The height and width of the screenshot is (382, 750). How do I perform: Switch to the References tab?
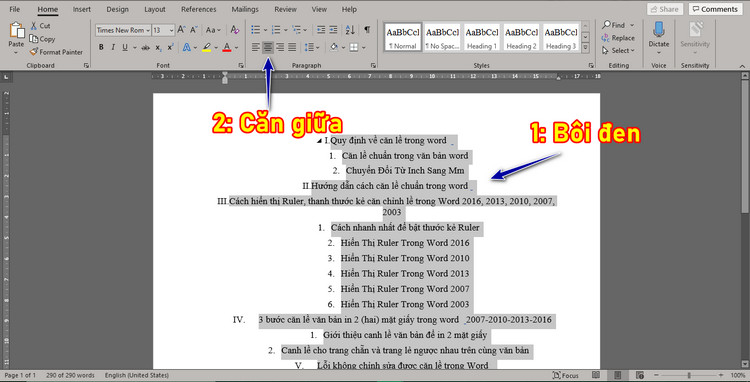[199, 9]
